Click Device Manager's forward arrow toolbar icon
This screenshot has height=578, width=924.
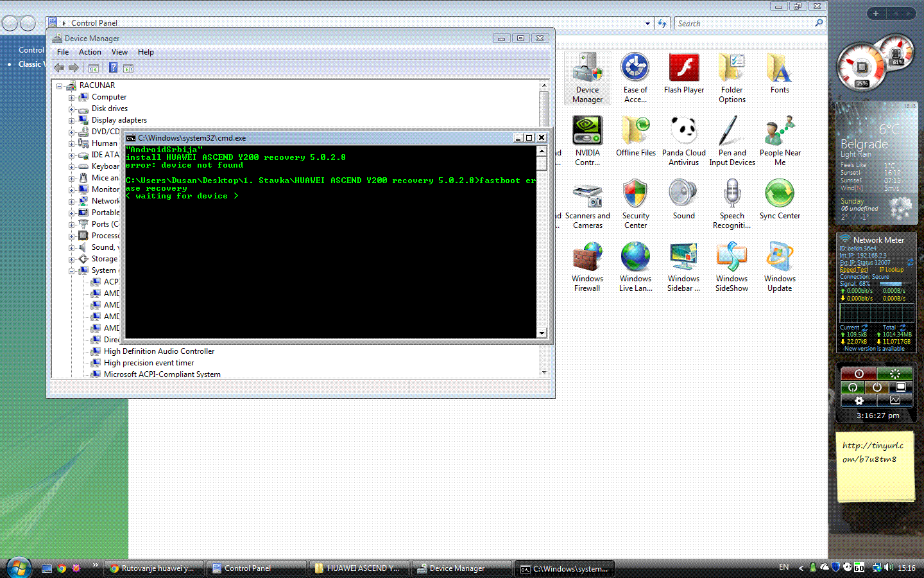coord(74,67)
